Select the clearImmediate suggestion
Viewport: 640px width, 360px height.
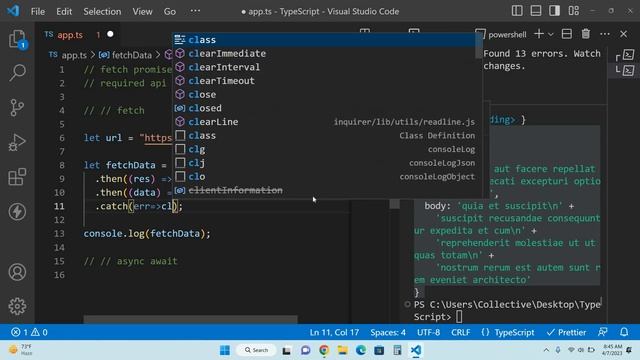(324, 53)
